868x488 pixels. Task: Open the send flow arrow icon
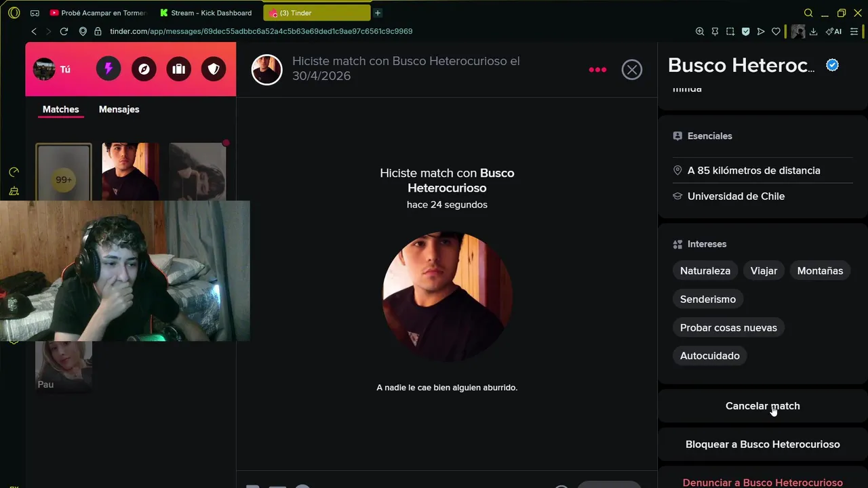(761, 31)
